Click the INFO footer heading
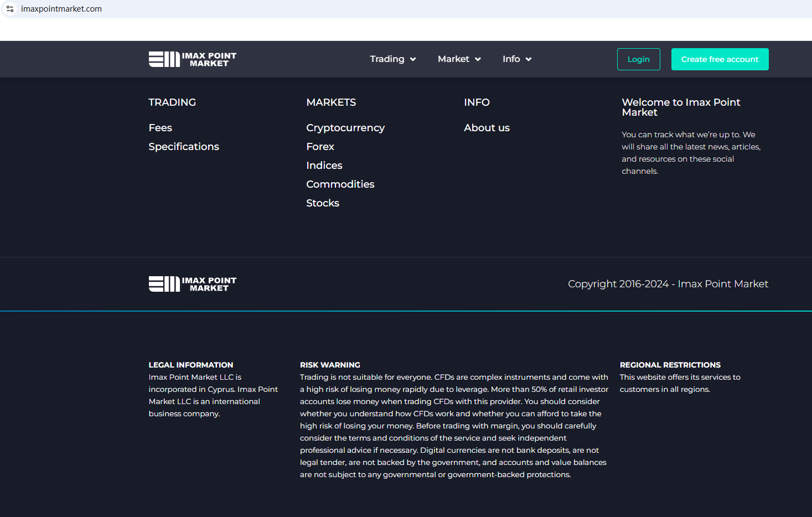812x517 pixels. (477, 102)
